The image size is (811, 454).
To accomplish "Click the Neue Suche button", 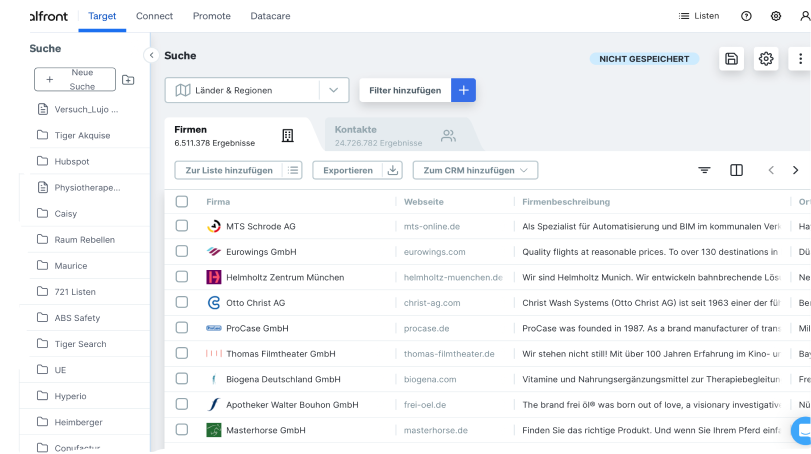I will (75, 79).
